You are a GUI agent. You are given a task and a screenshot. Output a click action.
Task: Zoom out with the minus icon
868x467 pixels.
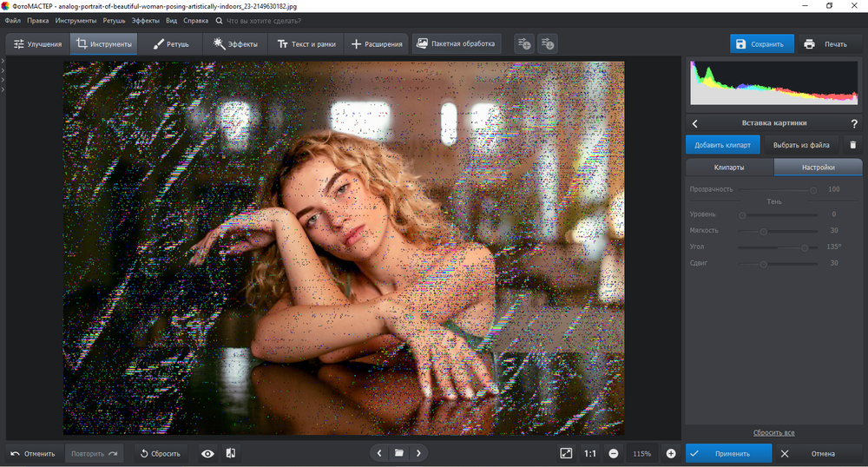click(x=614, y=453)
